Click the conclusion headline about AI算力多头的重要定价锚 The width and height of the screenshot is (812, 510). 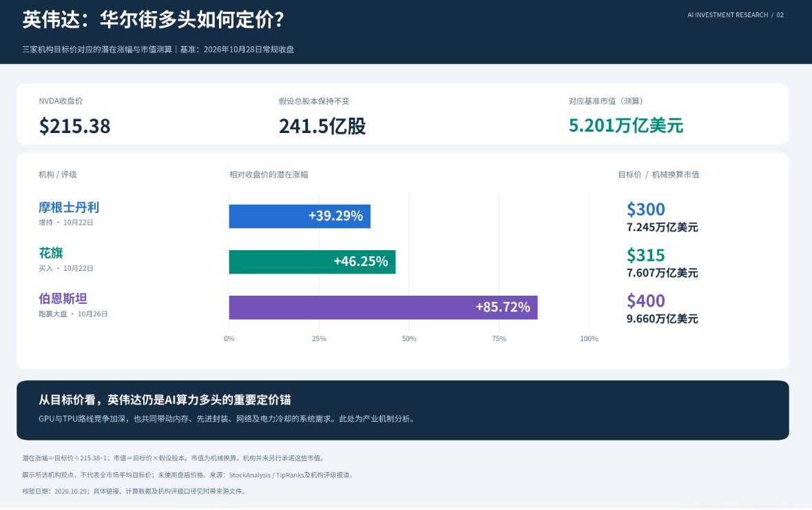165,400
